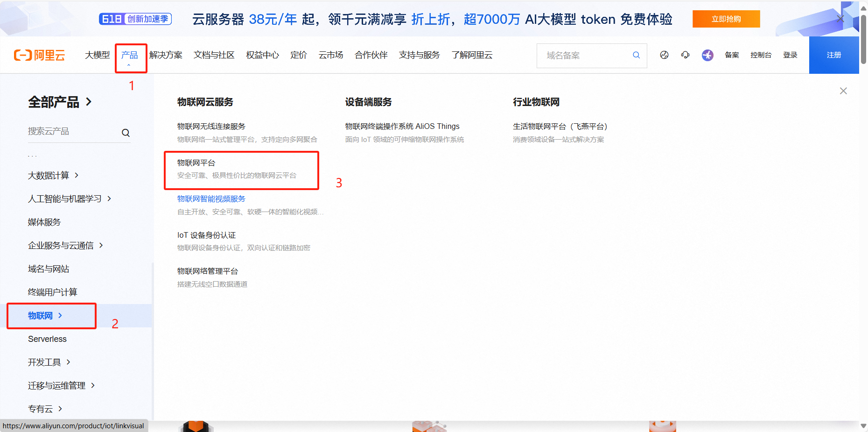Expand the 全部产品 arrow

[89, 102]
